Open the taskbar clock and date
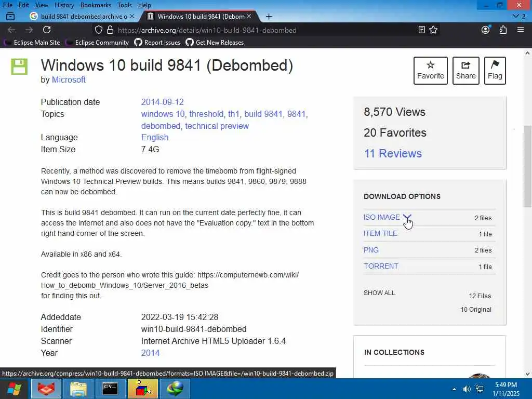Viewport: 532px width, 399px height. [x=506, y=389]
